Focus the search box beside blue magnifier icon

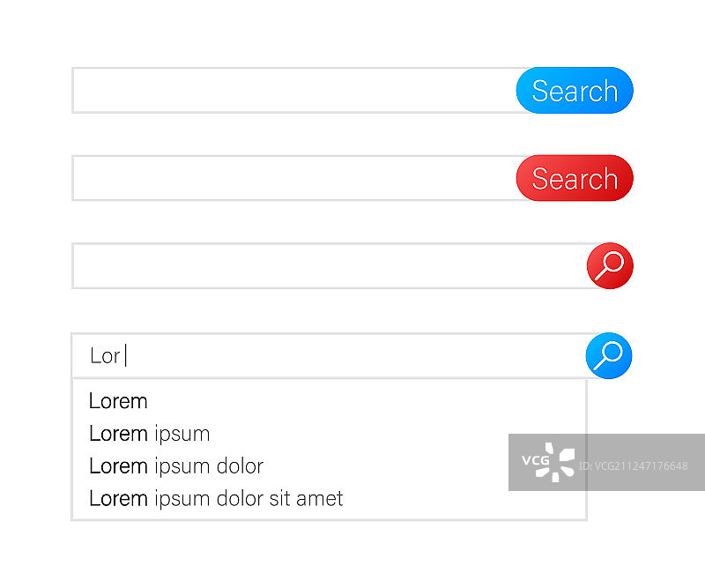click(x=352, y=356)
